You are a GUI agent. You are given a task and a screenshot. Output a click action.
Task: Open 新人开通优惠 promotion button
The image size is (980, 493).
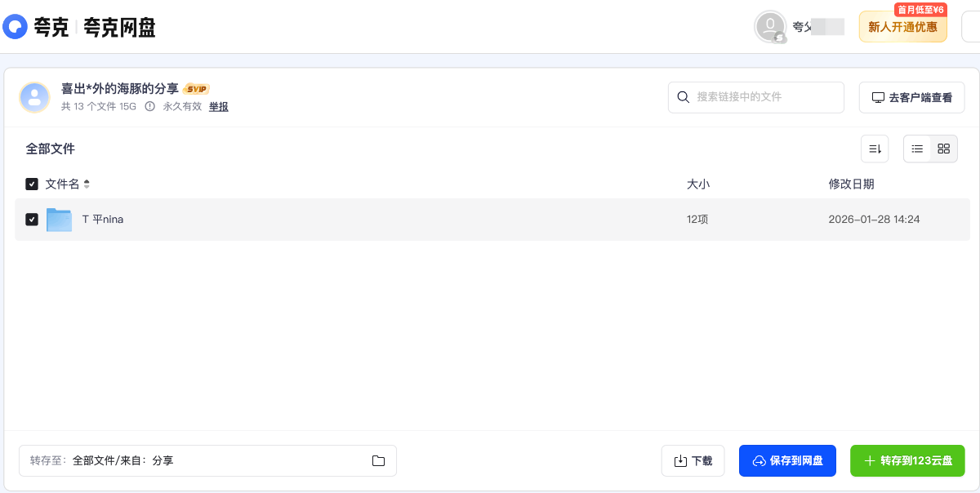pos(902,27)
